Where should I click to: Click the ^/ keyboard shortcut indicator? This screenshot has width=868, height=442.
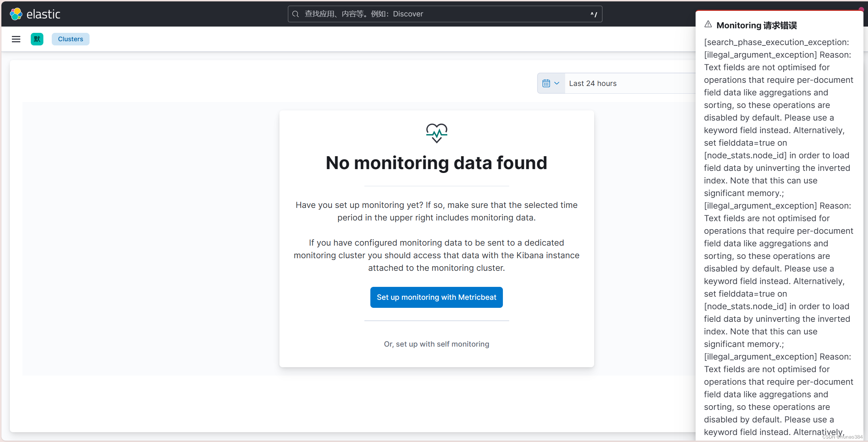pos(593,14)
